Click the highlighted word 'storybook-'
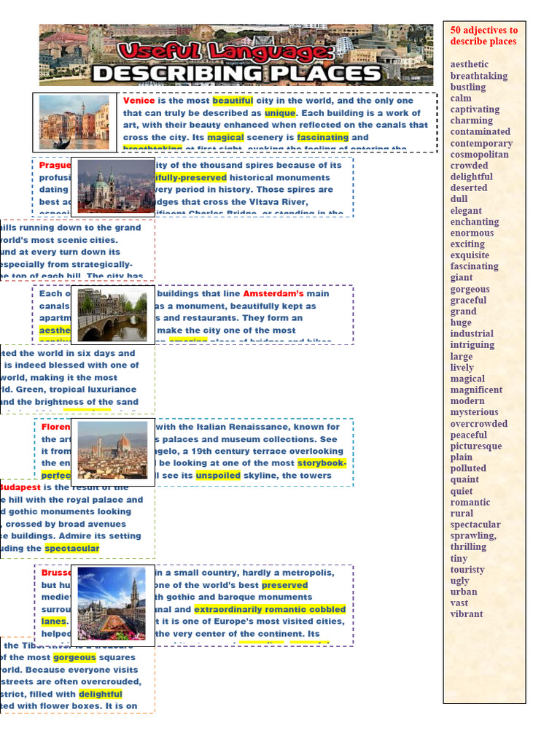 322,463
